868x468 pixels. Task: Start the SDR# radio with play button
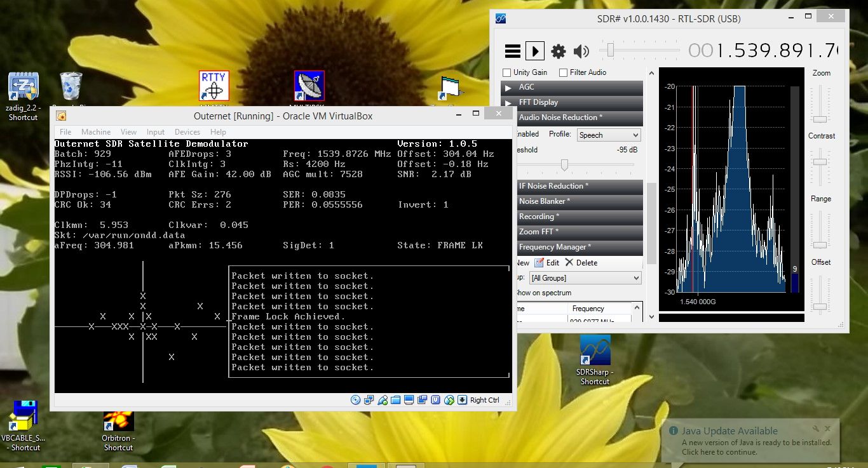[535, 51]
